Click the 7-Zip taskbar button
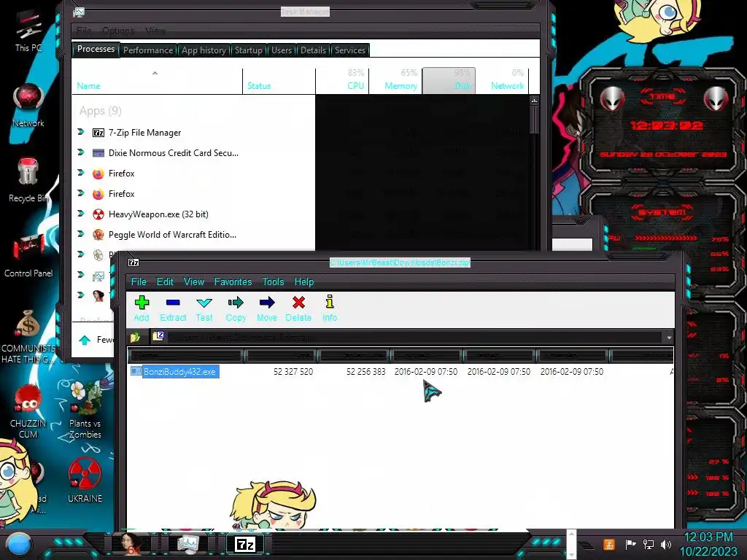 pyautogui.click(x=245, y=544)
